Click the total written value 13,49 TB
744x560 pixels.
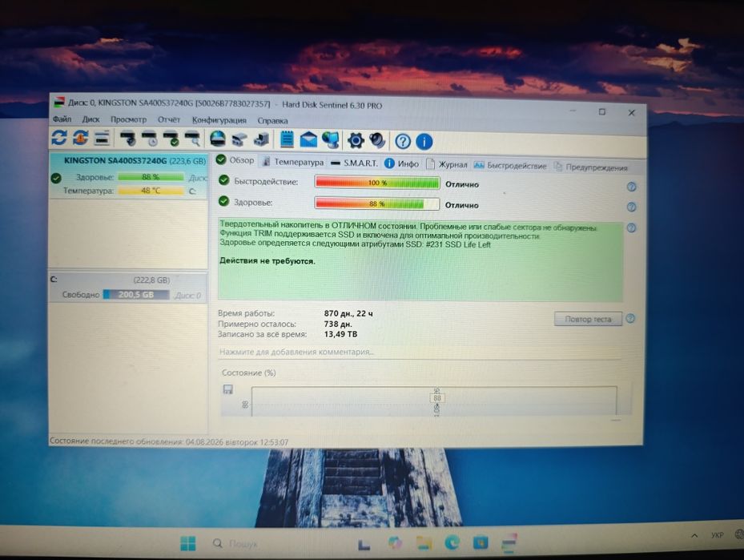(340, 334)
